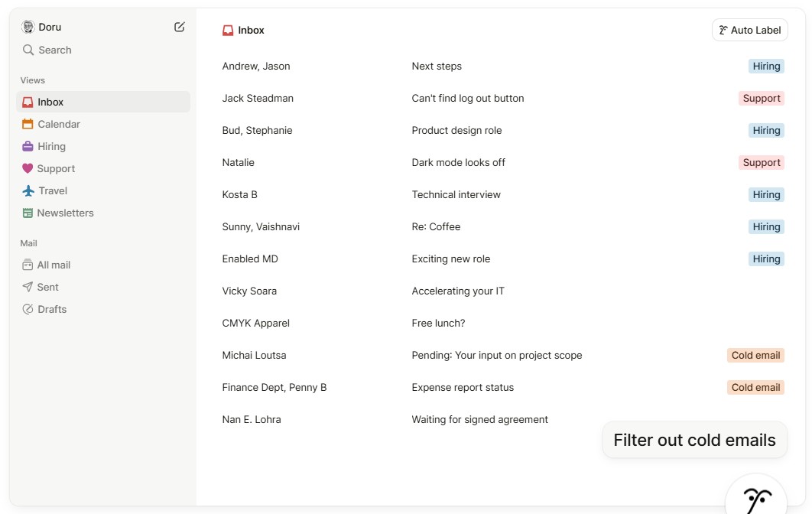Viewport: 812px width, 514px height.
Task: Open the Waiting for signed agreement email
Action: [x=479, y=419]
